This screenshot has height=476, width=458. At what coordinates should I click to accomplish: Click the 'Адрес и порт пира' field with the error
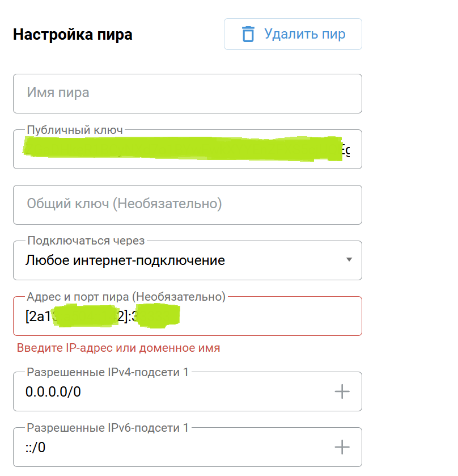tap(188, 316)
